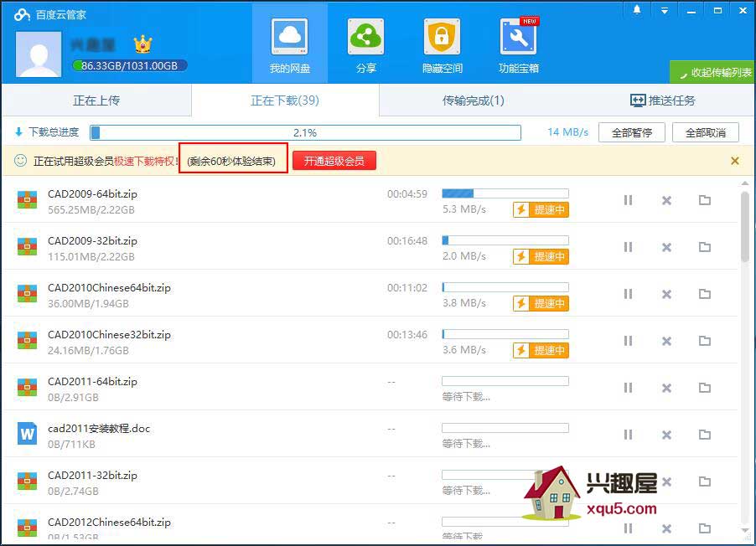Cancel CAD2009-32bit.zip download
This screenshot has height=546, width=756.
pos(666,247)
